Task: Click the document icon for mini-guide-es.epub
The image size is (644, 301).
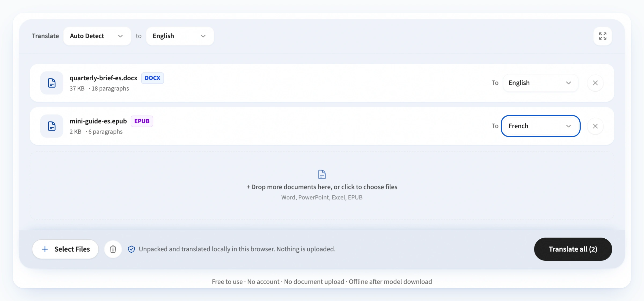Action: coord(52,126)
